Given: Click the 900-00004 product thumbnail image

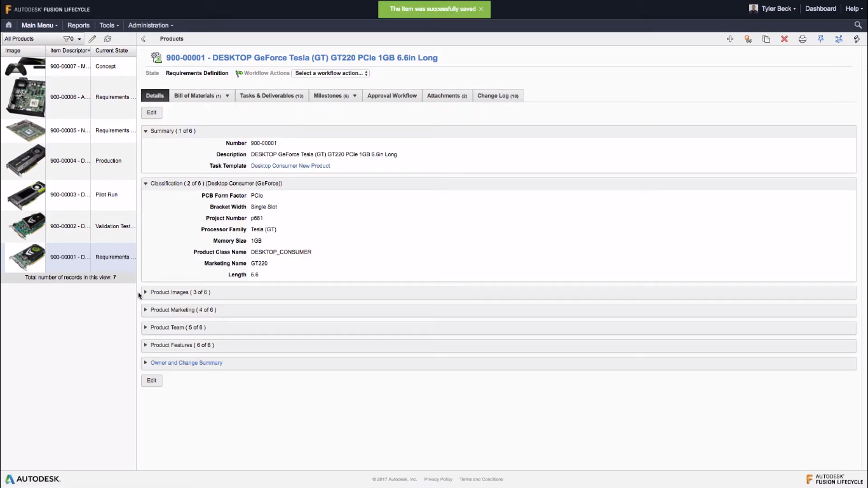Looking at the screenshot, I should pyautogui.click(x=26, y=161).
